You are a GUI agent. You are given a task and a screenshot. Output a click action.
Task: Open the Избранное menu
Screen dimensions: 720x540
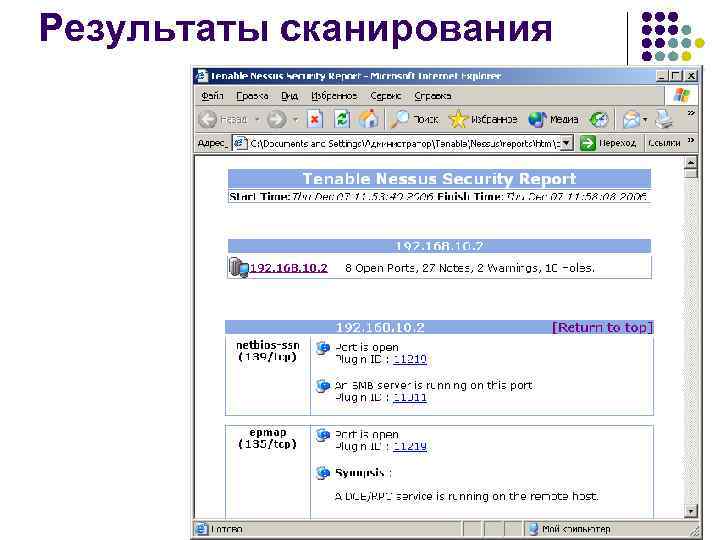pos(334,96)
